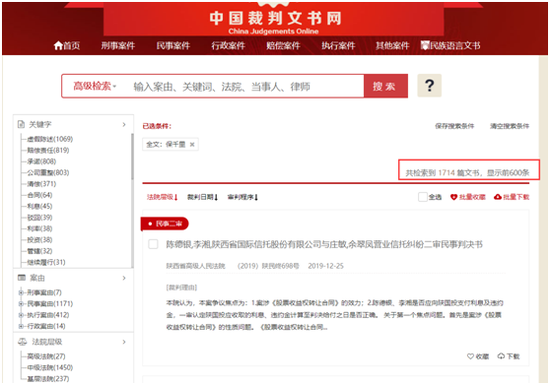This screenshot has height=385, width=550.
Task: Sort results by 裁判日期
Action: tap(202, 197)
